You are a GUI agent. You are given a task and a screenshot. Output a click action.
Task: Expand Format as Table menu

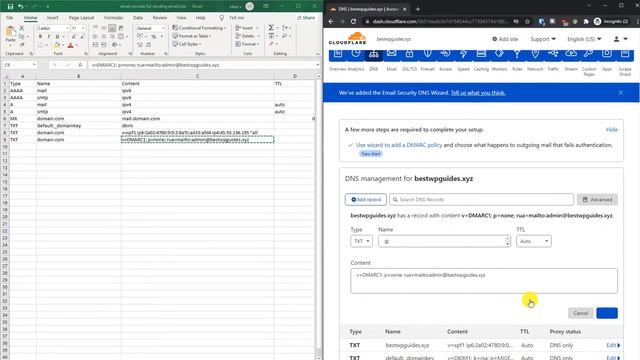[192, 36]
